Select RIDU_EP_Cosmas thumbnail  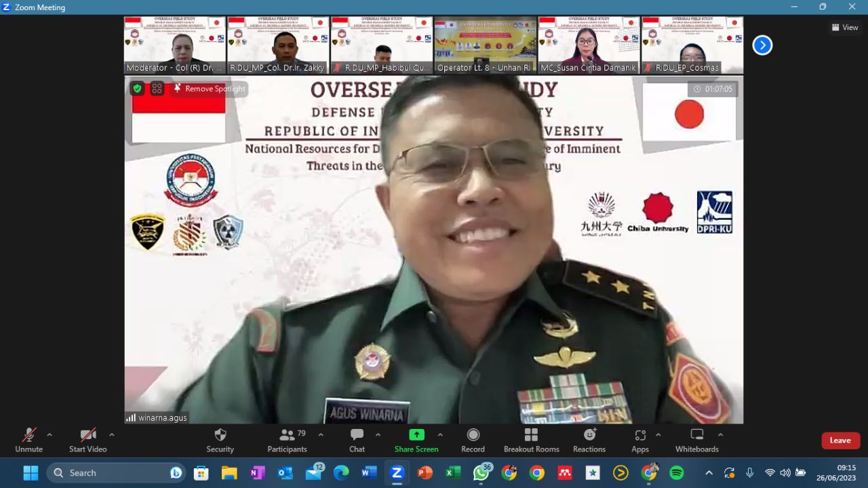pyautogui.click(x=692, y=45)
